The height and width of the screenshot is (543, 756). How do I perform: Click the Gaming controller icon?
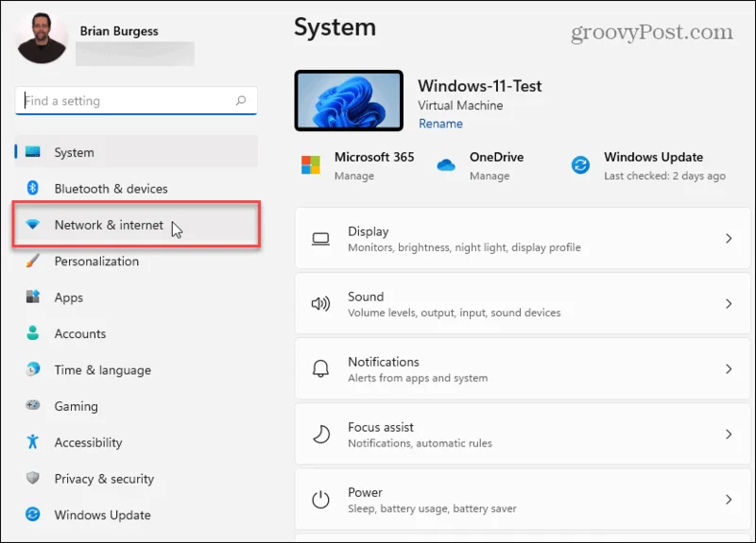(x=33, y=405)
